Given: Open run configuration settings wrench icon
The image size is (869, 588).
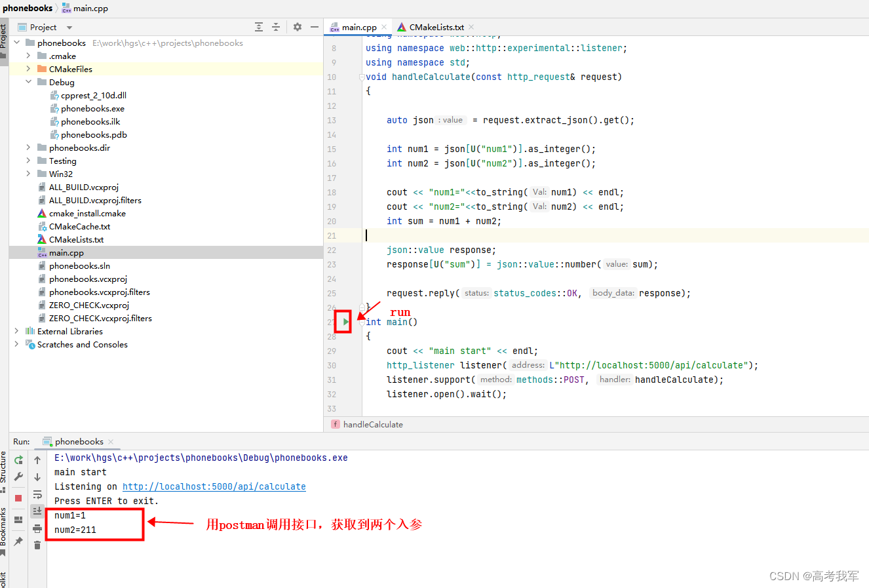Looking at the screenshot, I should [18, 476].
